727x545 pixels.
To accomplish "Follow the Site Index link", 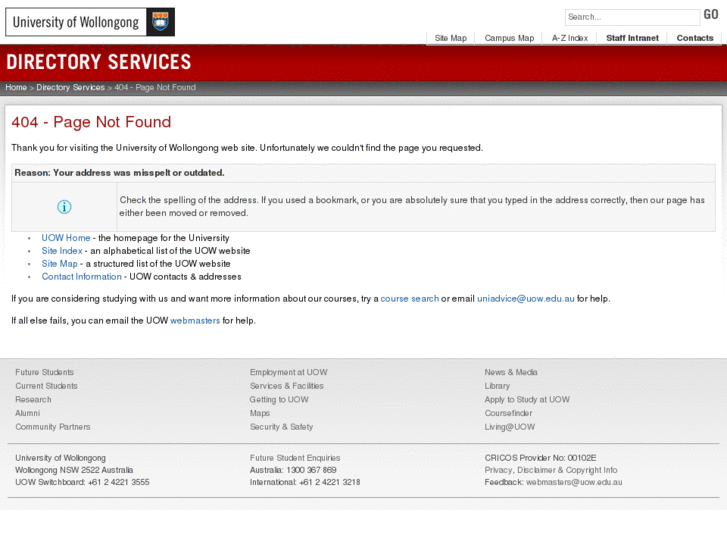I will (62, 251).
